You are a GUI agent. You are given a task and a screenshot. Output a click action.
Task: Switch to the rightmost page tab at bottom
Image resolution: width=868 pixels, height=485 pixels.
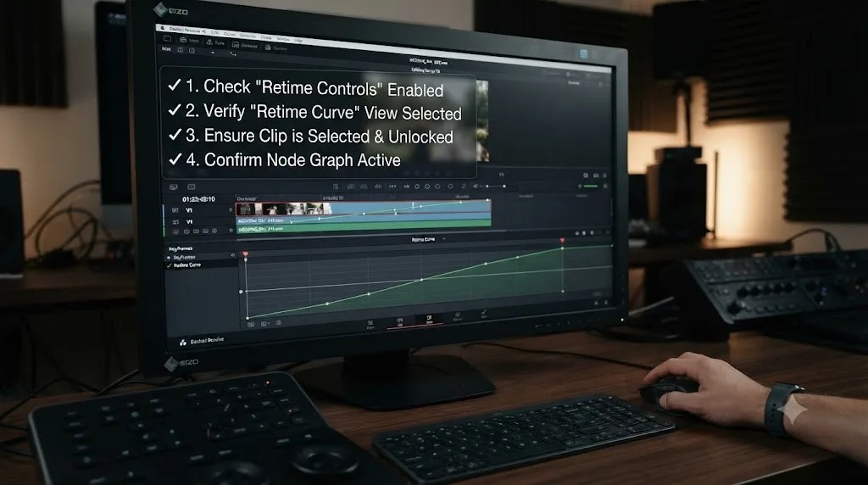click(x=483, y=314)
